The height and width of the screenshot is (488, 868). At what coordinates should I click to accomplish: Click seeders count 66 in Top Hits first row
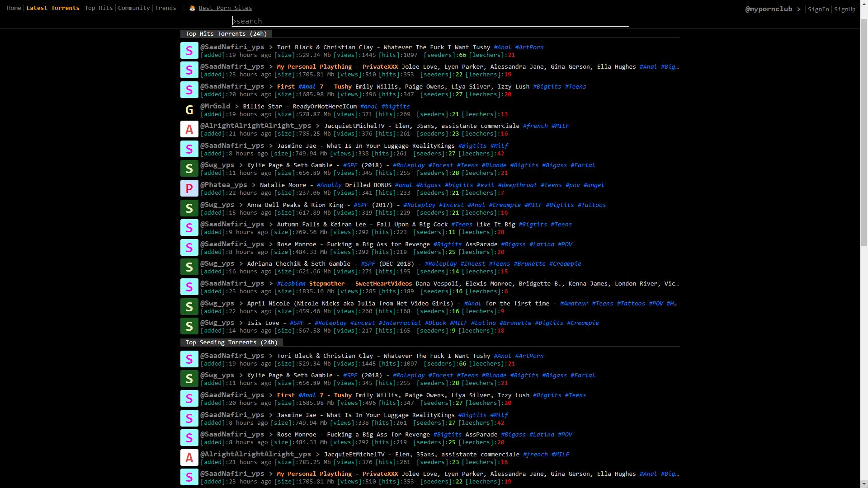point(462,55)
